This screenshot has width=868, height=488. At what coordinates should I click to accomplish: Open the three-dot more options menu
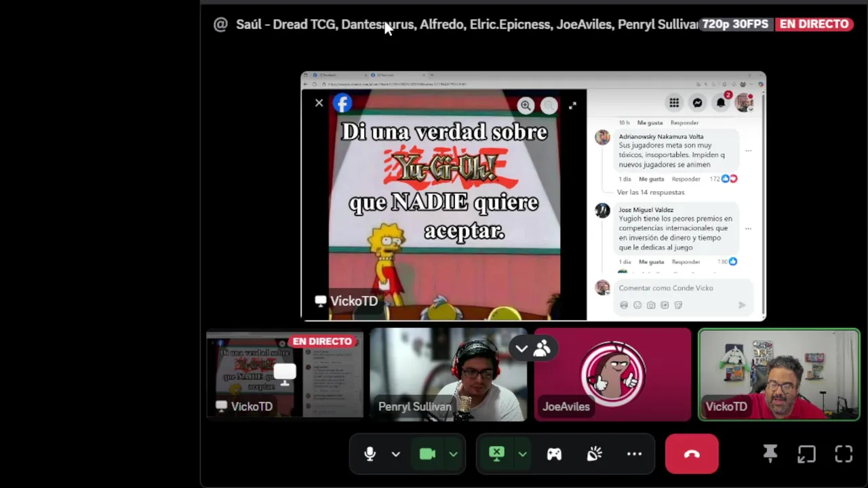[634, 454]
